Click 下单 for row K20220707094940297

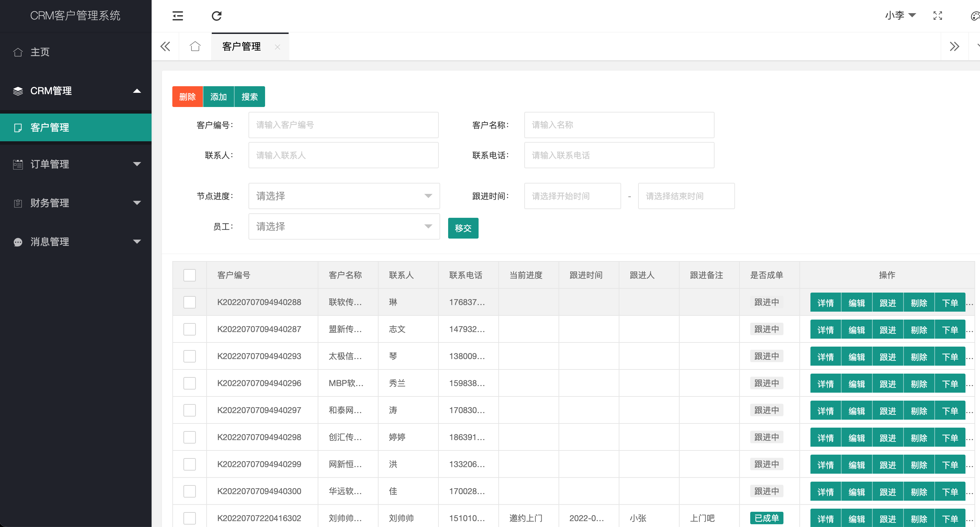[950, 411]
